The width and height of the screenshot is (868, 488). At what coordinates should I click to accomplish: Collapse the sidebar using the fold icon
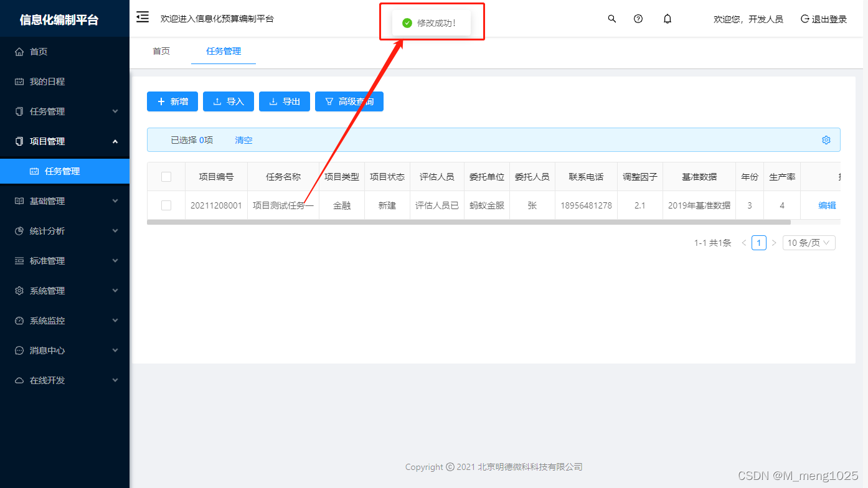[x=142, y=17]
